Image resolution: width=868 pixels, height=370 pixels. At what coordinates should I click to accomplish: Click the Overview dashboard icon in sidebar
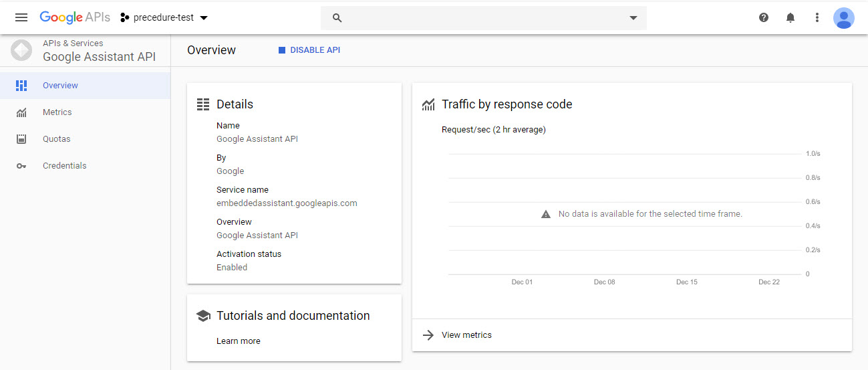(21, 86)
